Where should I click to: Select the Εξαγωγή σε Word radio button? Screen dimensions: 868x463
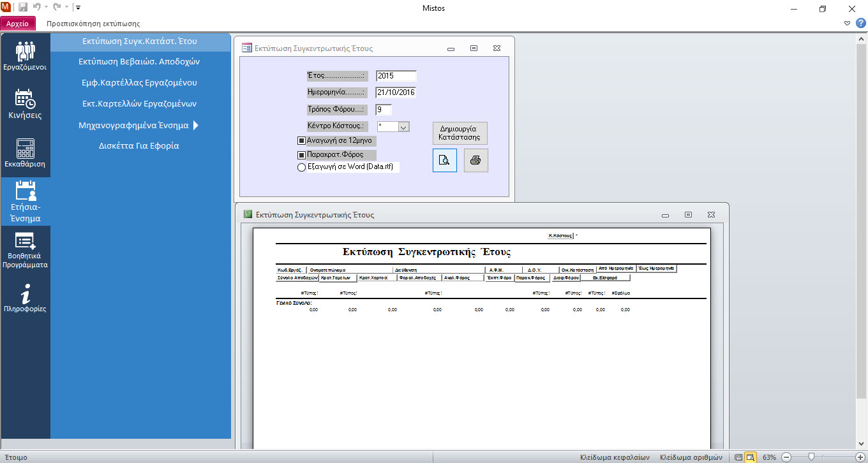click(x=302, y=167)
